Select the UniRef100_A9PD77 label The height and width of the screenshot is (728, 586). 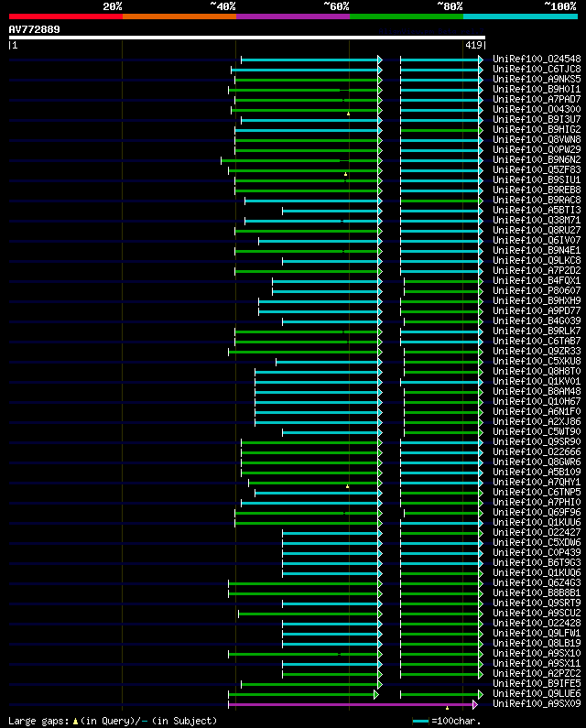[537, 311]
